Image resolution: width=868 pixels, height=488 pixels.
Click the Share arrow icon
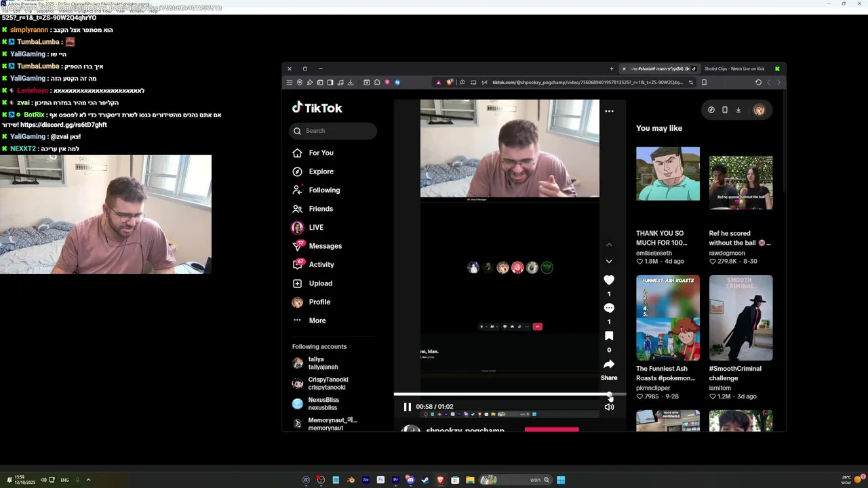pyautogui.click(x=609, y=365)
